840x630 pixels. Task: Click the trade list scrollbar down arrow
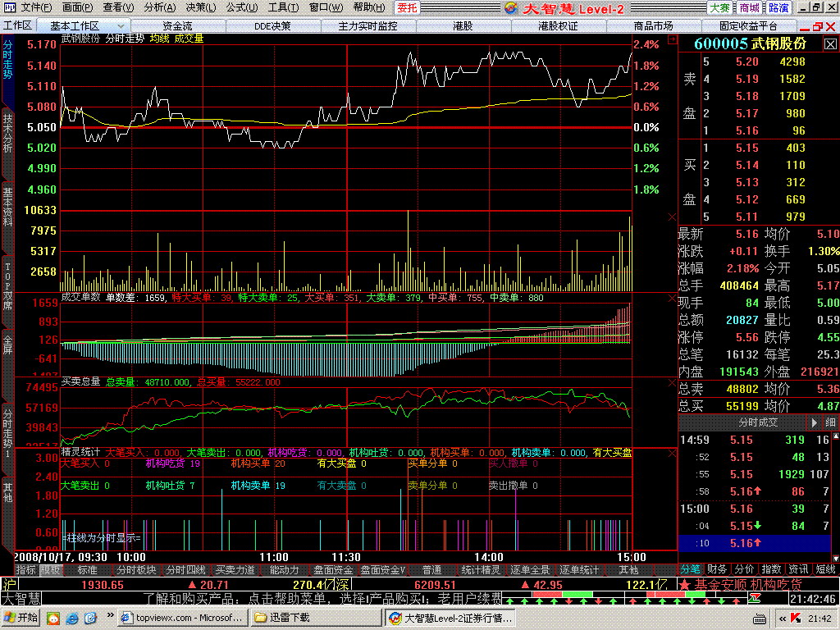(x=836, y=558)
